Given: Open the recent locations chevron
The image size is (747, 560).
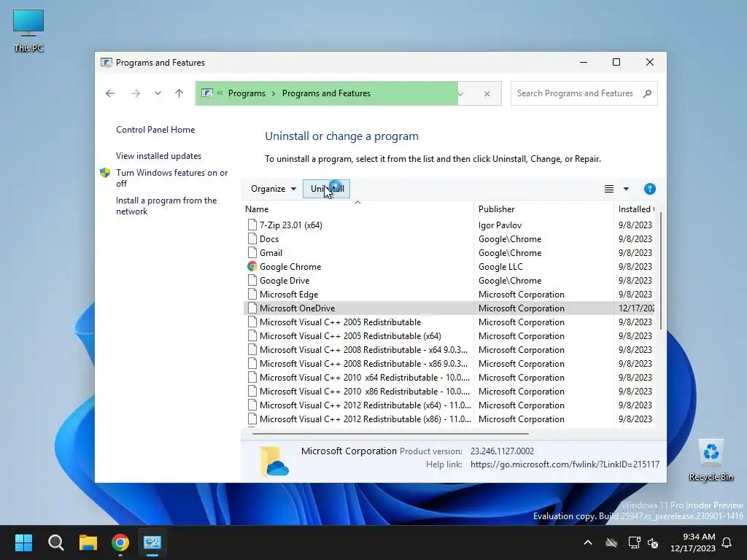Looking at the screenshot, I should coord(158,93).
